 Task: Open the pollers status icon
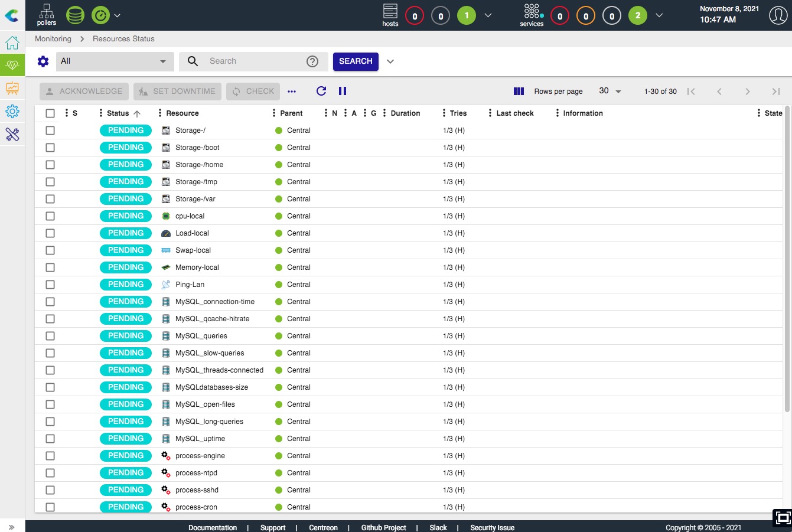point(46,15)
